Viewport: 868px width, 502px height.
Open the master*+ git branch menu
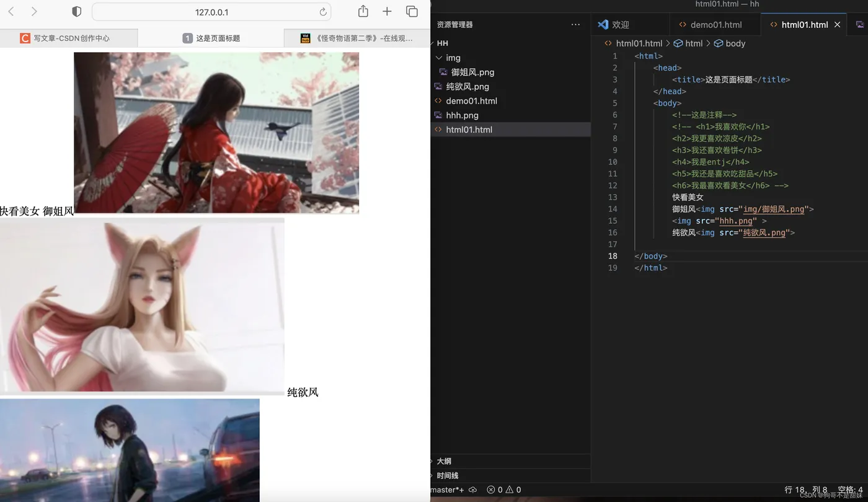coord(446,490)
